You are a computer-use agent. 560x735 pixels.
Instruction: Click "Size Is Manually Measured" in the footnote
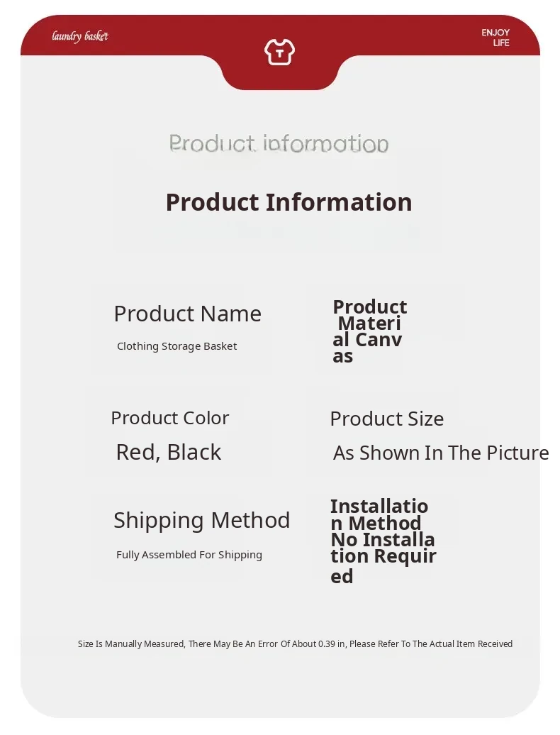pyautogui.click(x=131, y=644)
